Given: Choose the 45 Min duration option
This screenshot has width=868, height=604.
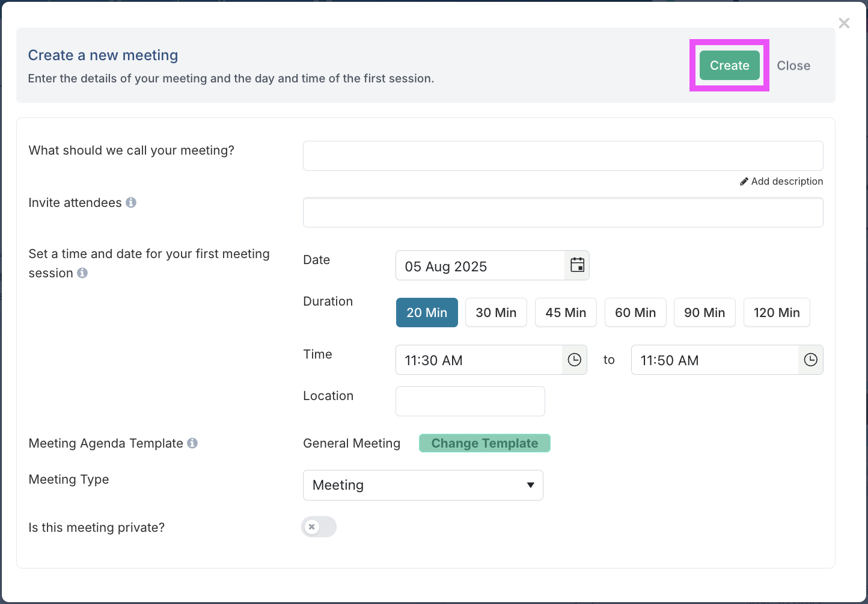Looking at the screenshot, I should click(x=566, y=313).
